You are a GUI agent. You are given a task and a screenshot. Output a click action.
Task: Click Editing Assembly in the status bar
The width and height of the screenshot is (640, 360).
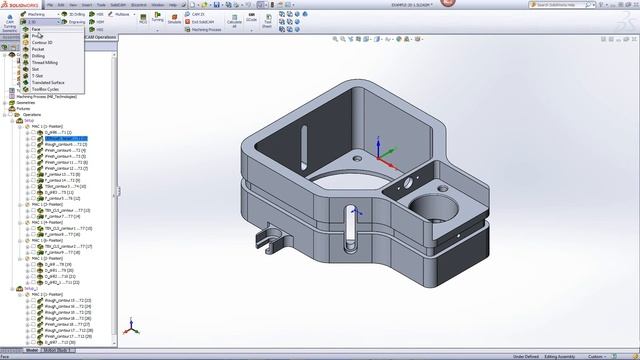tap(559, 356)
